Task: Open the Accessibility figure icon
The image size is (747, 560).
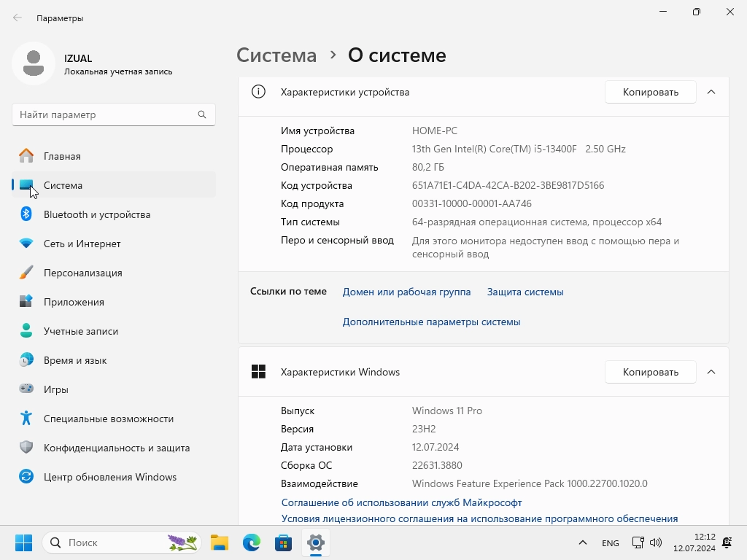Action: (x=26, y=419)
